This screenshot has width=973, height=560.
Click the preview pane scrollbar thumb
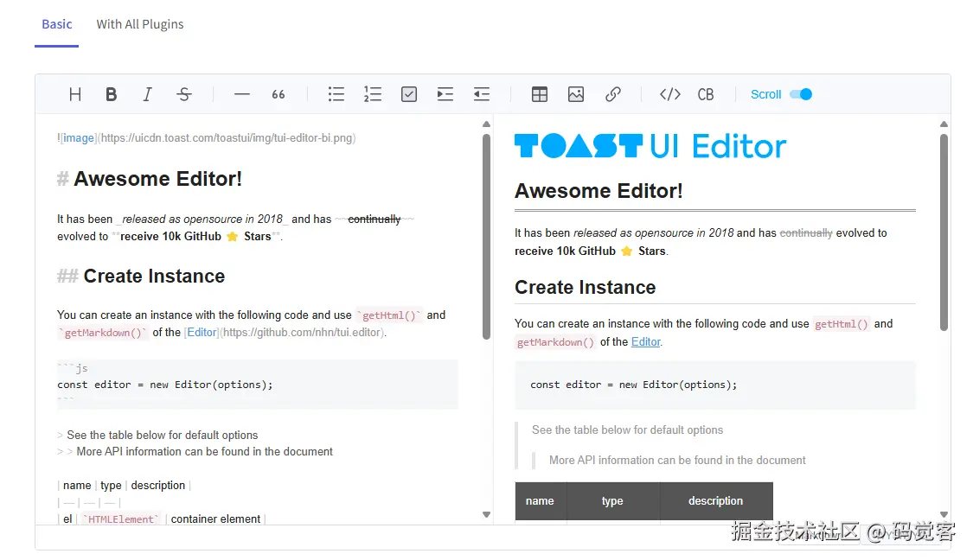tap(944, 232)
